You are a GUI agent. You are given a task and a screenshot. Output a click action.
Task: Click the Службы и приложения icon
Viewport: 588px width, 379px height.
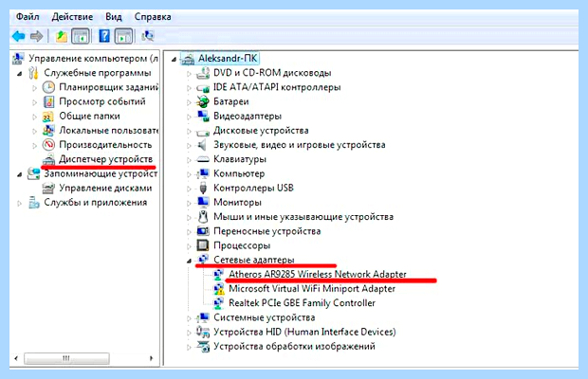[x=34, y=203]
